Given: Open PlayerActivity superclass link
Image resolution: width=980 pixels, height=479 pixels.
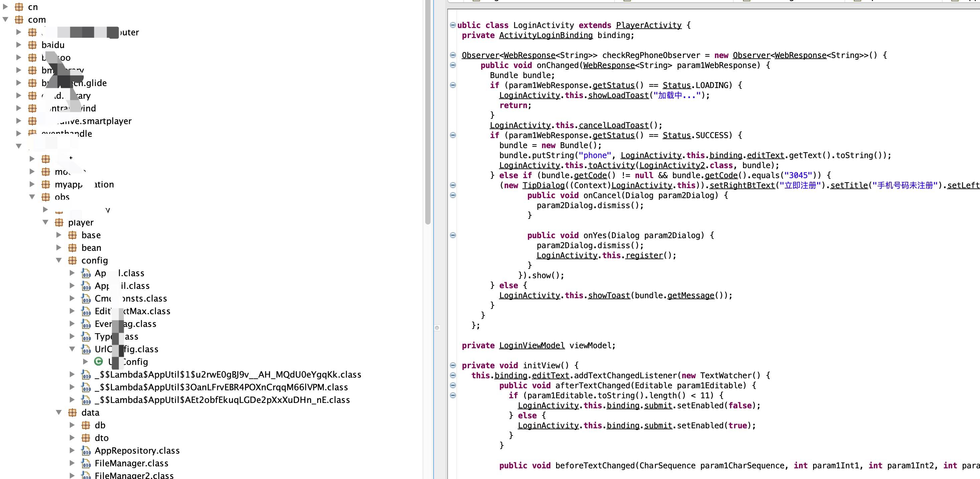Looking at the screenshot, I should pyautogui.click(x=648, y=25).
